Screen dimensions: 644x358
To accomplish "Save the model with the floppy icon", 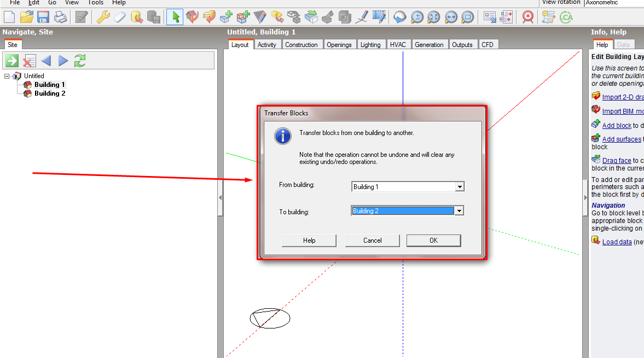I will coord(43,17).
